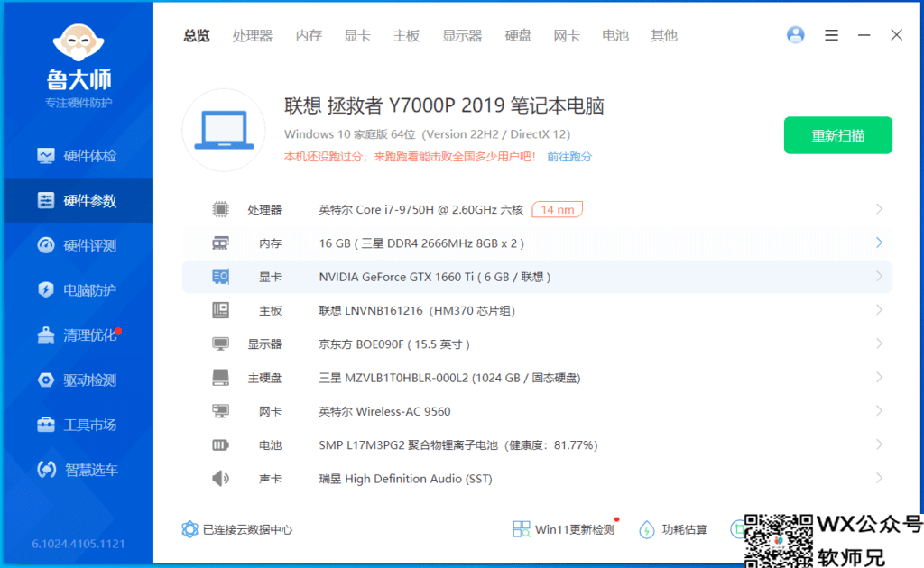Expand the 显卡 row chevron
Viewport: 924px width, 568px height.
[x=879, y=276]
